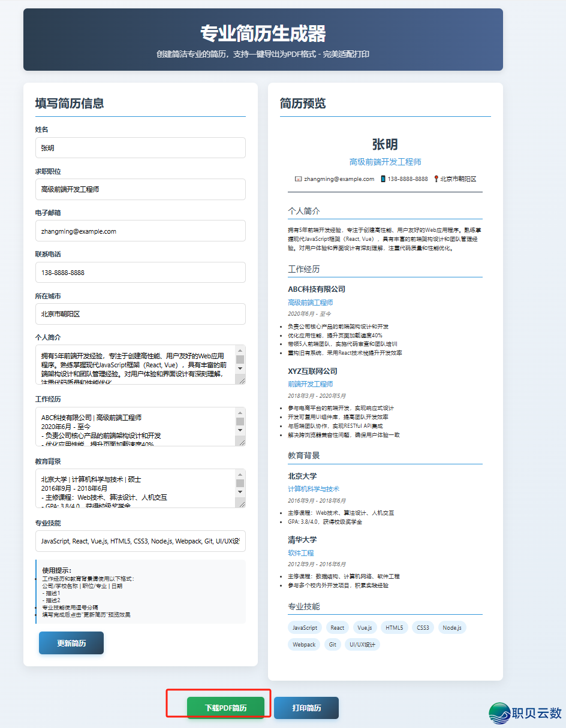Click the date 2018年3月 - 2020年5月
Image resolution: width=566 pixels, height=728 pixels.
click(317, 395)
